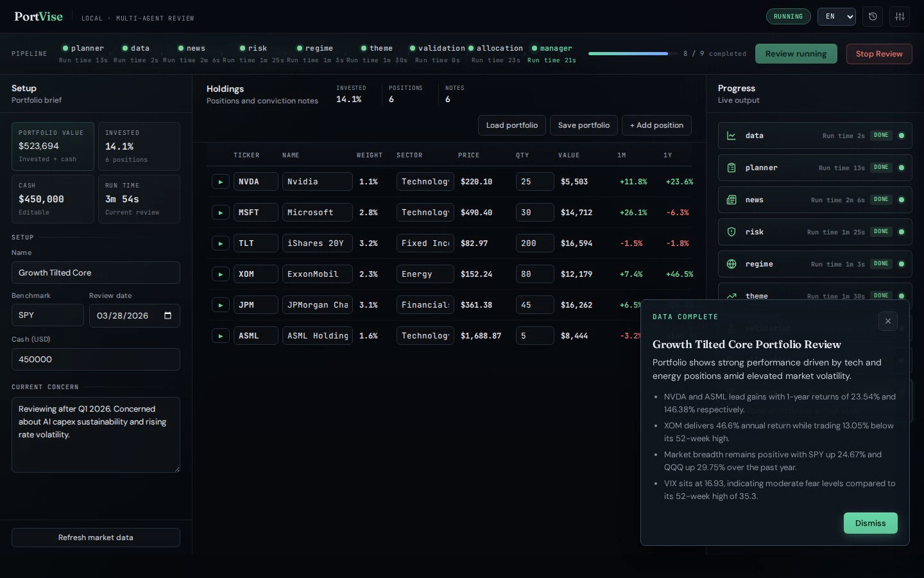Screen dimensions: 924x578
Task: Add a new position
Action: tap(656, 125)
